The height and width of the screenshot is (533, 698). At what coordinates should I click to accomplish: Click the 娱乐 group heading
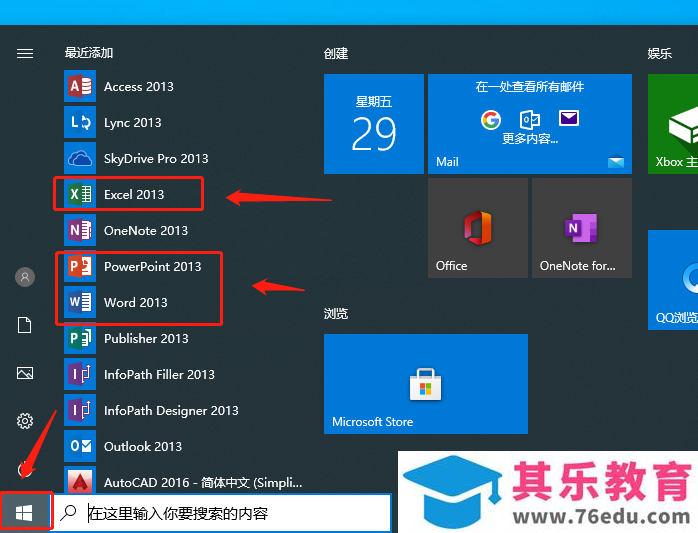coord(660,54)
